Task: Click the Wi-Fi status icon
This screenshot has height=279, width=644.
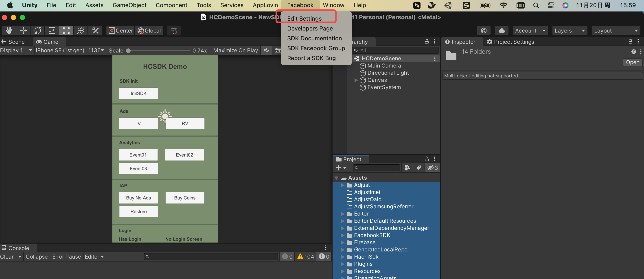Action: tap(504, 5)
